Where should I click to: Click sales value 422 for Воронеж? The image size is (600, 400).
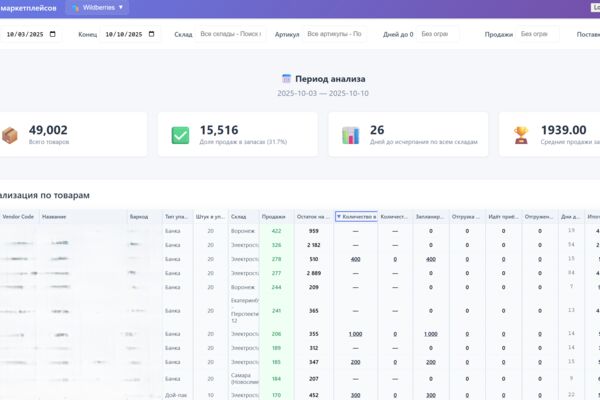(x=276, y=231)
